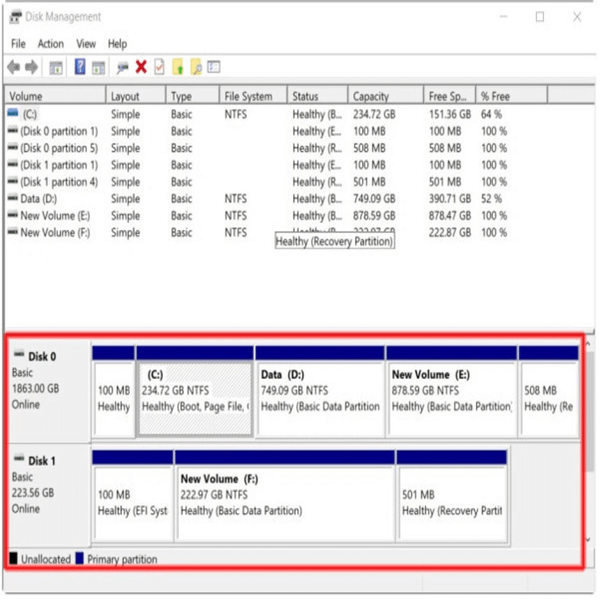Click the Properties checkmark page icon
Image resolution: width=600 pixels, height=600 pixels.
pos(158,67)
